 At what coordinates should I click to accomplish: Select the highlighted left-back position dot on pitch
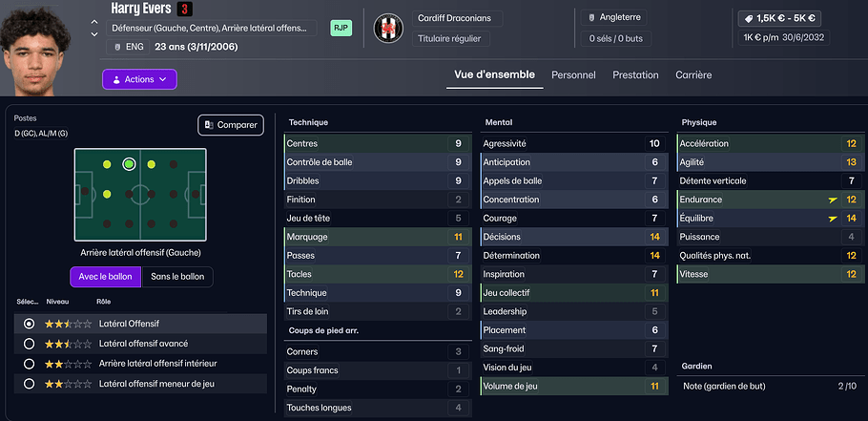pos(129,164)
